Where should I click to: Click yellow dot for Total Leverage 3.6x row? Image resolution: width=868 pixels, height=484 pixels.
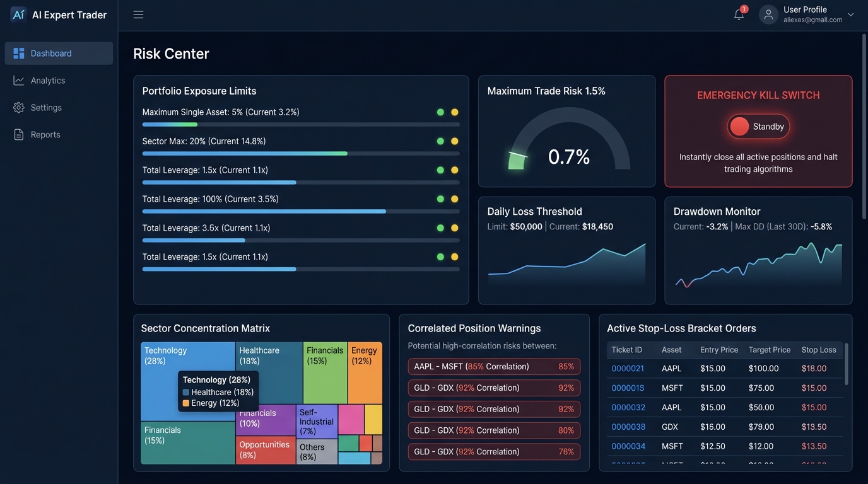coord(454,228)
